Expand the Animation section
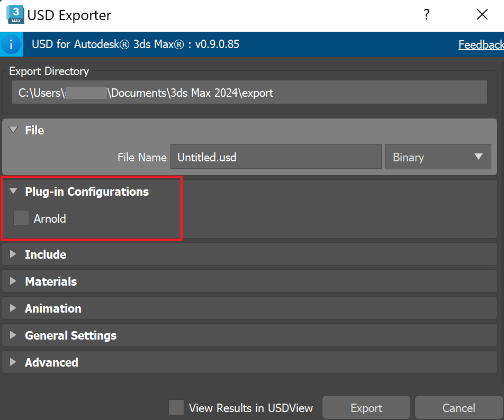Image resolution: width=504 pixels, height=420 pixels. coord(13,308)
